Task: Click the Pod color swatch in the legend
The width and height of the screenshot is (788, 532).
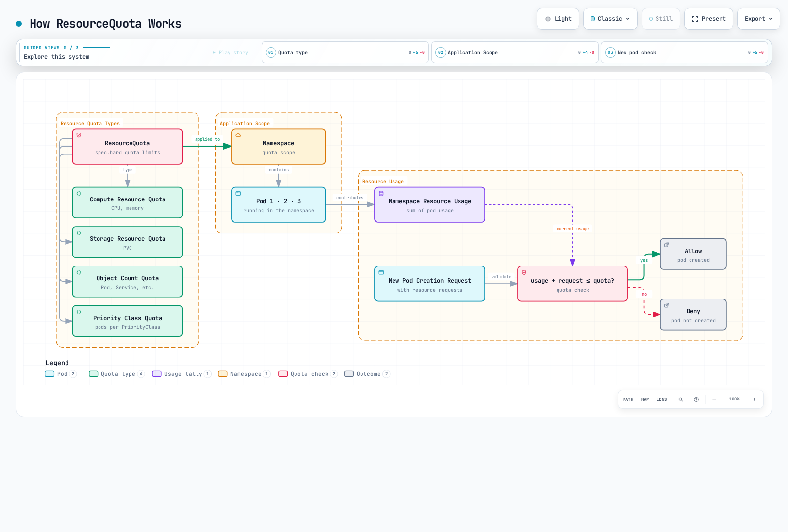Action: (49, 374)
